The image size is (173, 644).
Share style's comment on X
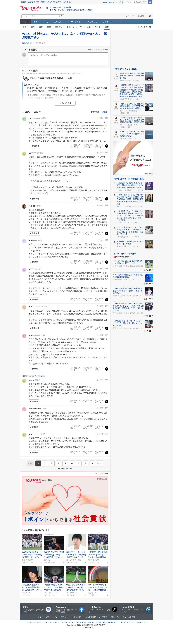point(106,401)
